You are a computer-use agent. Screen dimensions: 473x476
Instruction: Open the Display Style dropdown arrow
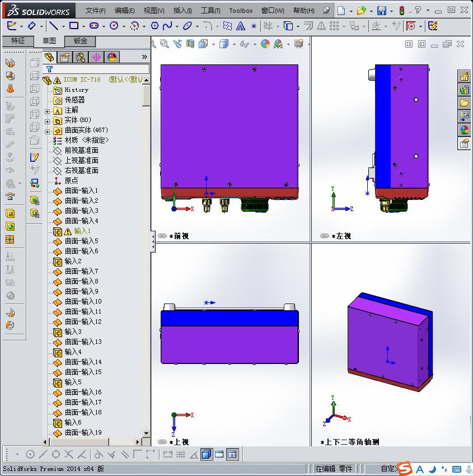click(x=234, y=45)
